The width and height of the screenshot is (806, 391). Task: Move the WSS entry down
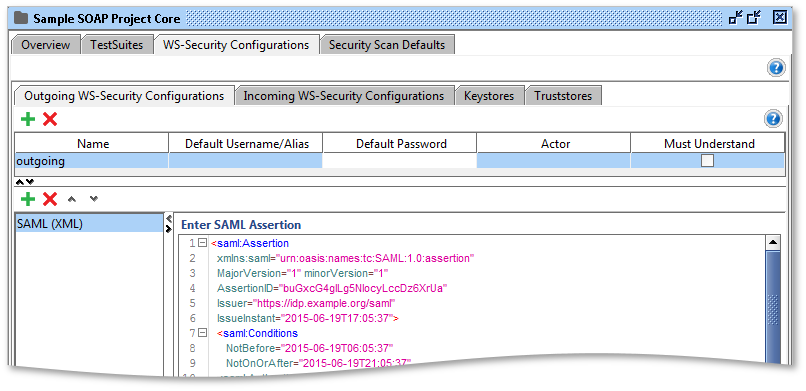click(x=94, y=198)
